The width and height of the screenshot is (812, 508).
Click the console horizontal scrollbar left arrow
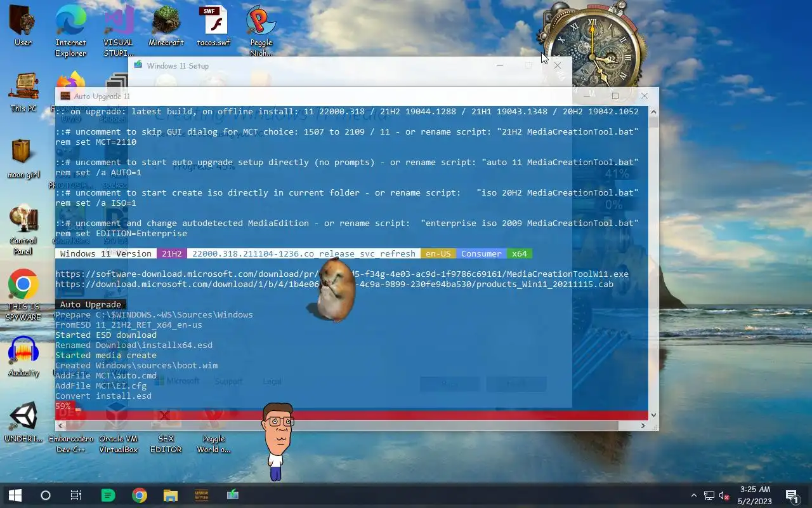[60, 425]
